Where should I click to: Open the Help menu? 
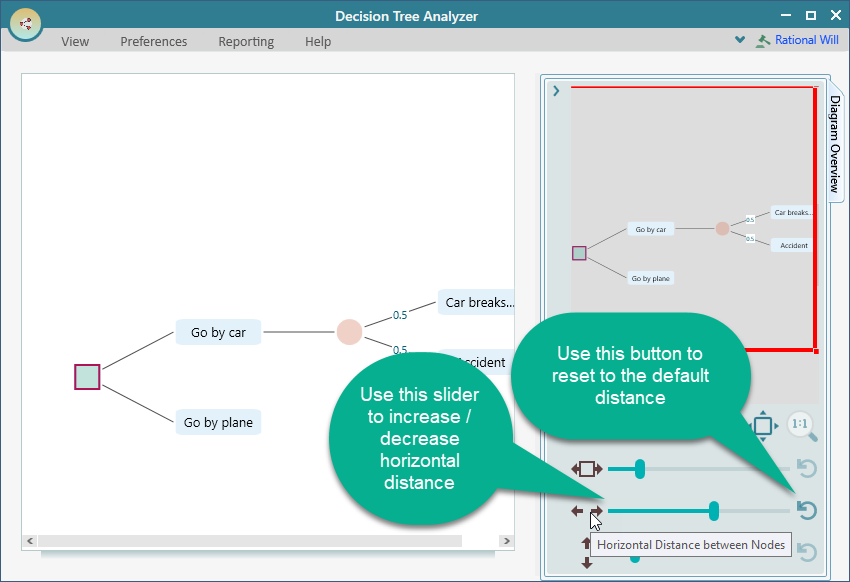(x=318, y=42)
